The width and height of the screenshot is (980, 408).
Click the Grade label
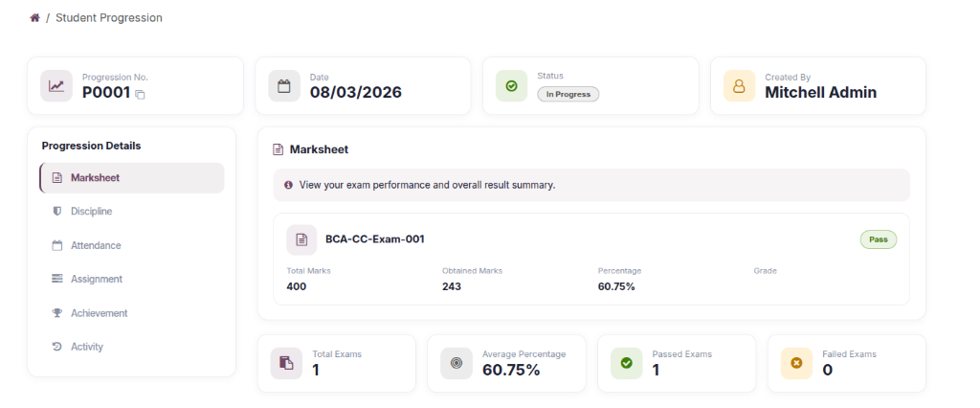tap(765, 271)
